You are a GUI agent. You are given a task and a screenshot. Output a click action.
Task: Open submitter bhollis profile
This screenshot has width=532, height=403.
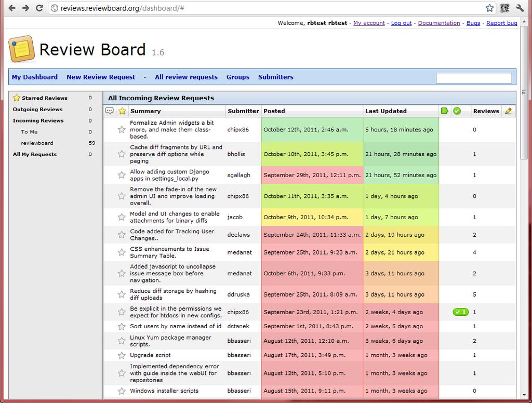[236, 154]
